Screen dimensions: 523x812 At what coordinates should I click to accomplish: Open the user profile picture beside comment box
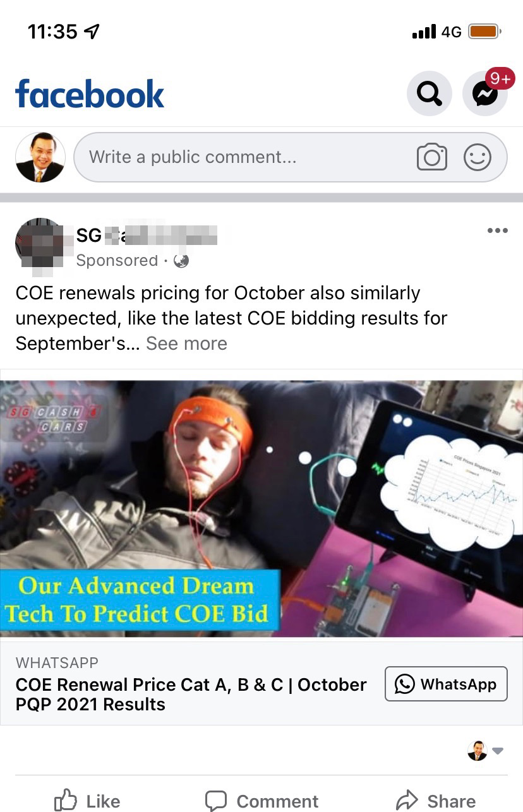[x=40, y=157]
